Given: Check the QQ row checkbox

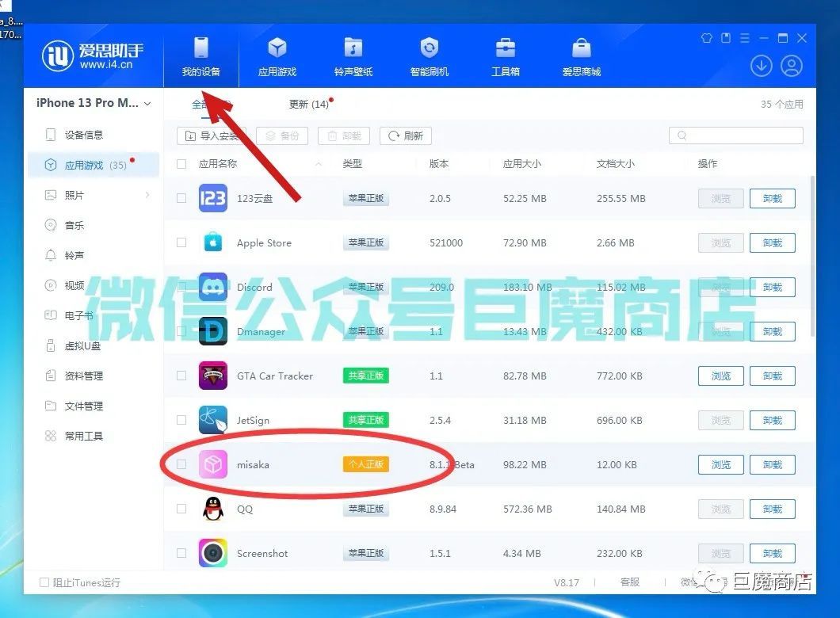Looking at the screenshot, I should click(x=181, y=509).
